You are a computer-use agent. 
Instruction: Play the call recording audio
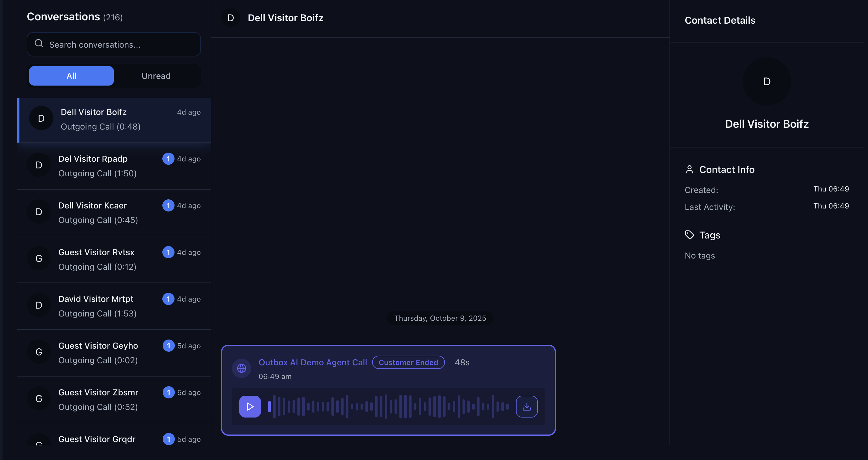pyautogui.click(x=250, y=406)
